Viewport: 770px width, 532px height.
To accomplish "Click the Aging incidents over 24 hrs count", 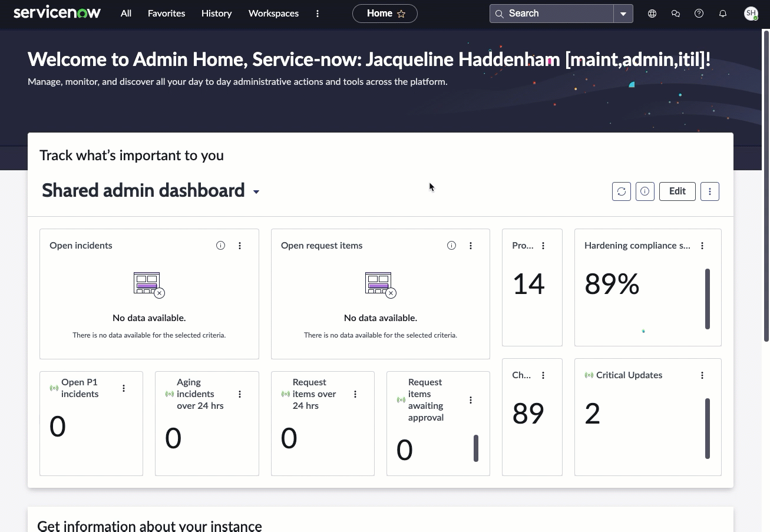I will point(173,438).
